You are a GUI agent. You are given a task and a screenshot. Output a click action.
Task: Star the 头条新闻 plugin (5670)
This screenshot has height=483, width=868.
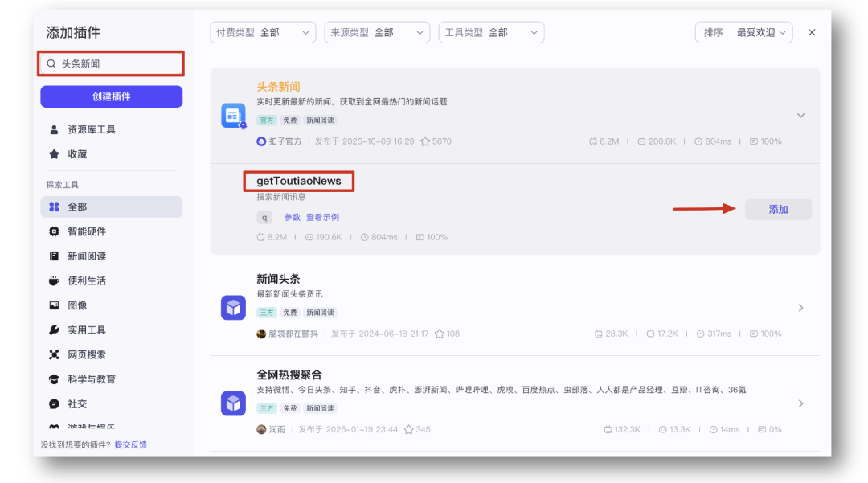click(425, 141)
